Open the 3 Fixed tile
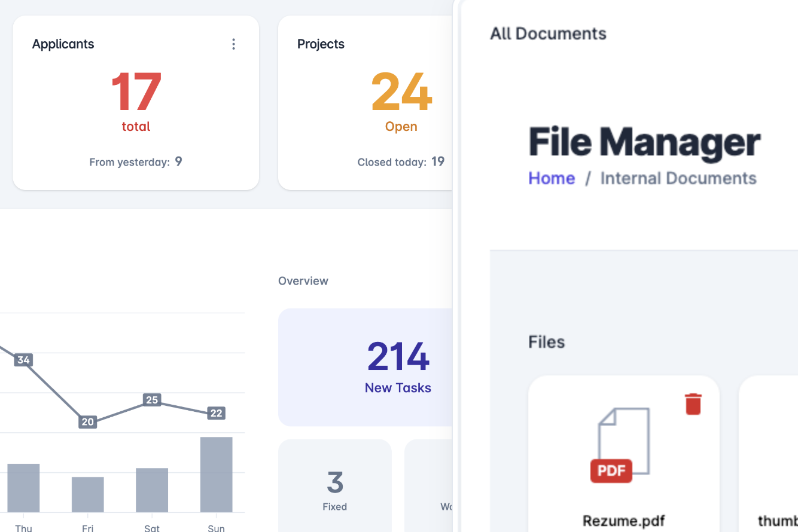Screen dimensions: 798x532 pyautogui.click(x=335, y=485)
